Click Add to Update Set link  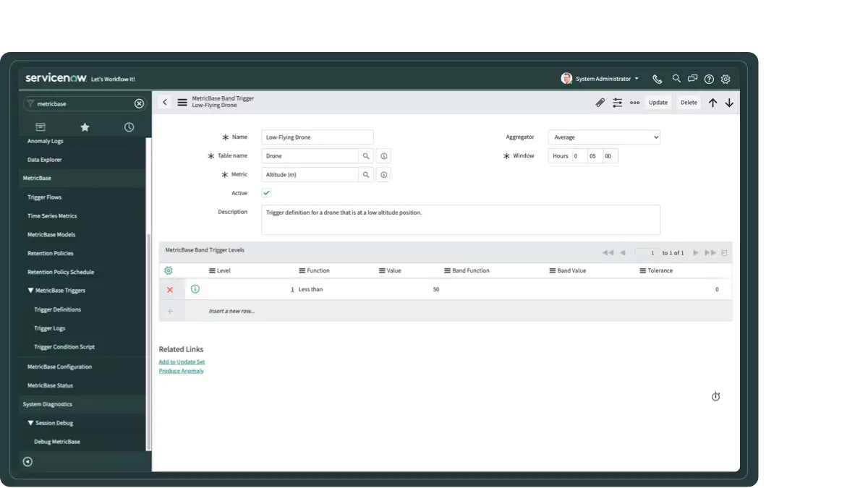182,361
